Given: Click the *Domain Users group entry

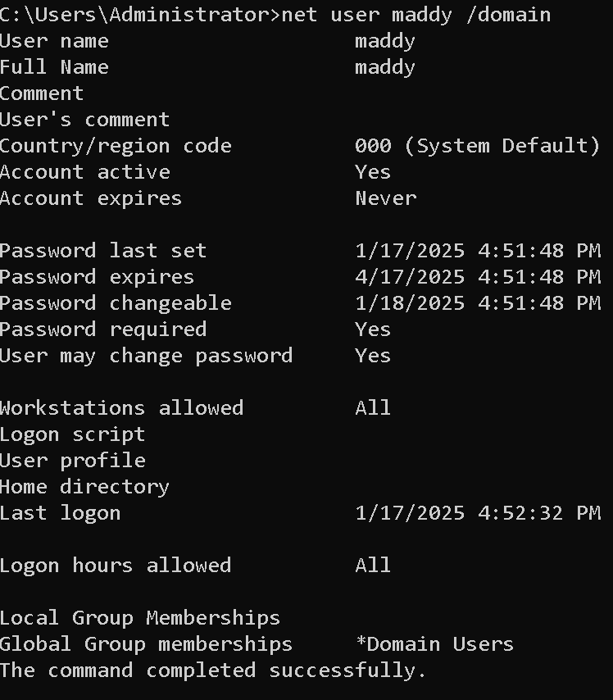Looking at the screenshot, I should click(x=434, y=644).
